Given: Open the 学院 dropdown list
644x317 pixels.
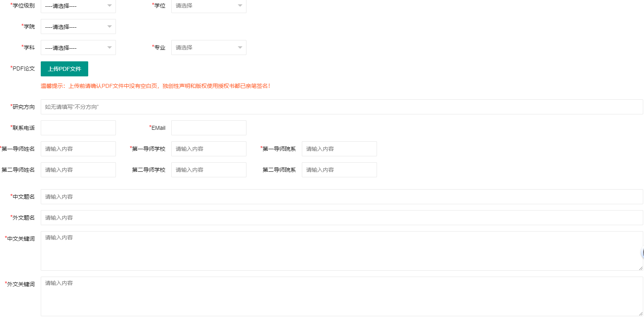Looking at the screenshot, I should coord(78,27).
